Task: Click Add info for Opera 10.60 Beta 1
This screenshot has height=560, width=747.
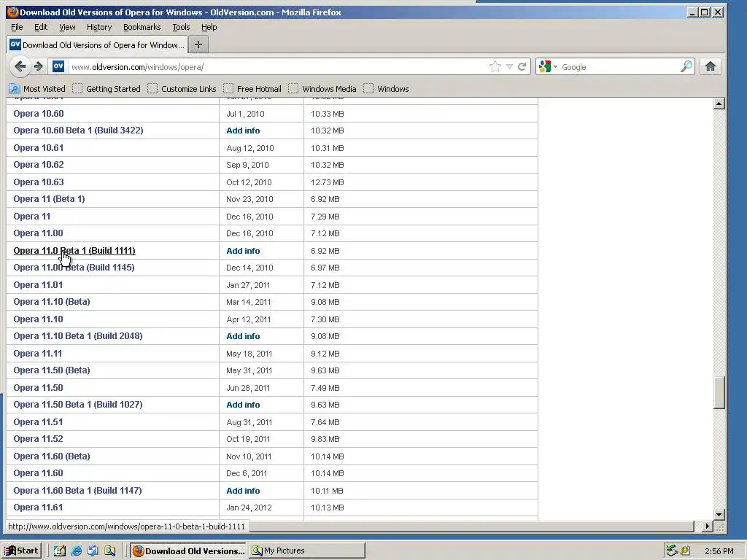Action: pyautogui.click(x=243, y=131)
